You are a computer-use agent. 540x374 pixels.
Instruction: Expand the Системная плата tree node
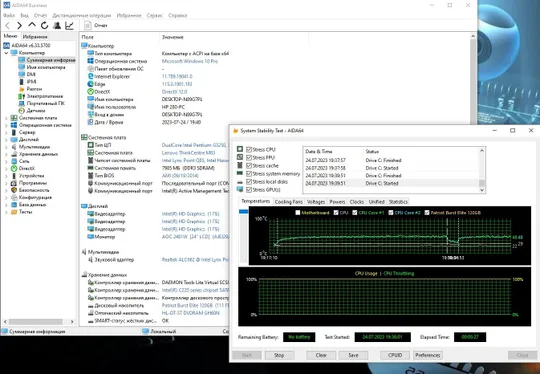[x=6, y=118]
